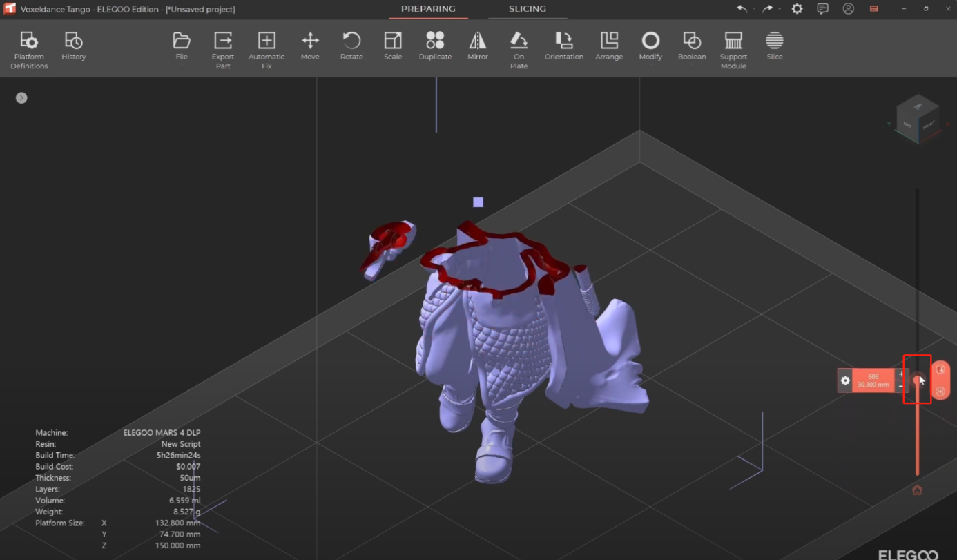Switch to the SLICING tab
Screen dimensions: 957x560
pos(528,9)
